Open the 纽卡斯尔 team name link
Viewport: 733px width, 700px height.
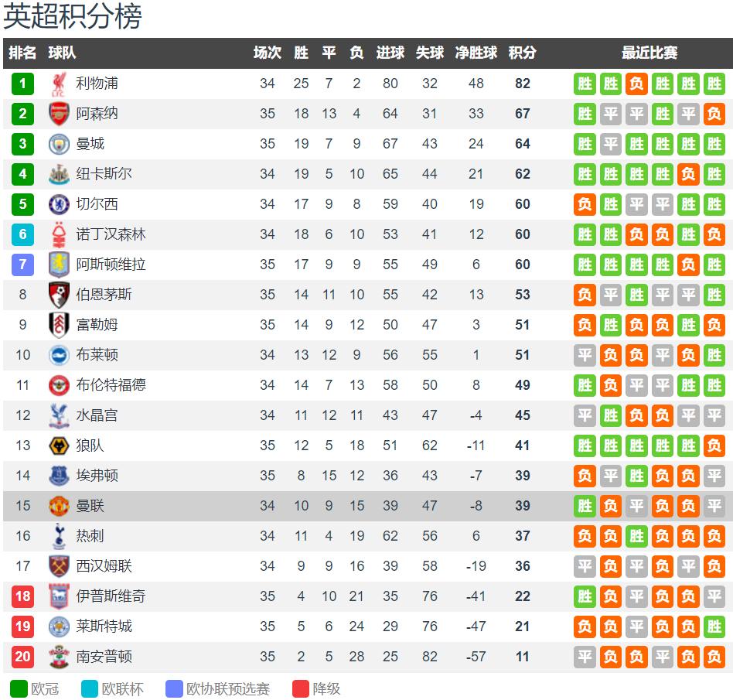coord(104,174)
